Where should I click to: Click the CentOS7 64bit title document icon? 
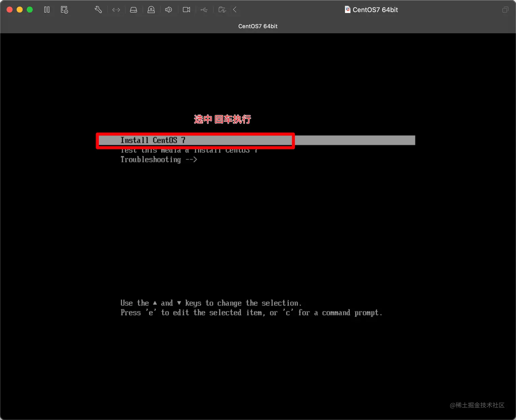click(347, 10)
